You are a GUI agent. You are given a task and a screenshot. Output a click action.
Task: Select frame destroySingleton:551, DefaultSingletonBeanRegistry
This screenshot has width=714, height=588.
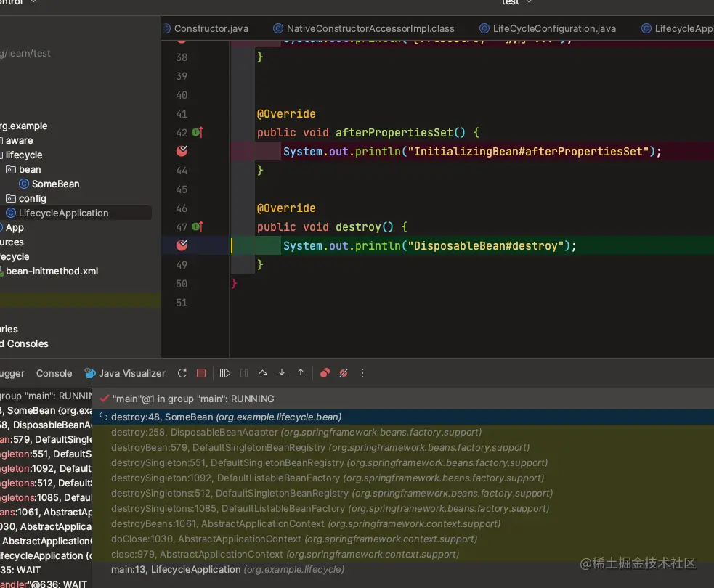click(x=403, y=463)
